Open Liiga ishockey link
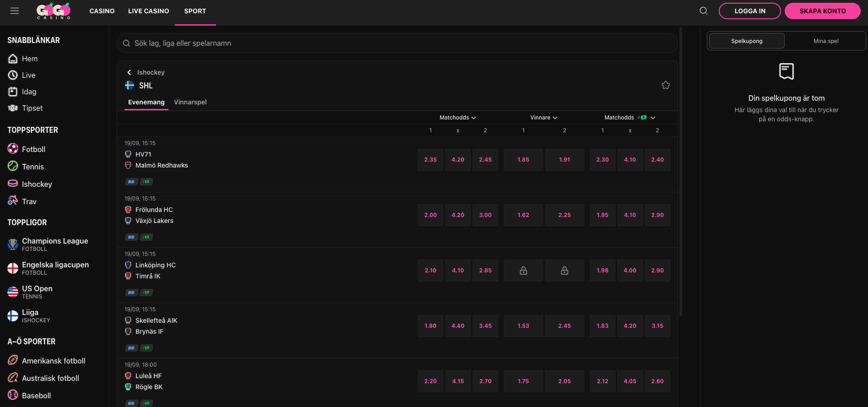The width and height of the screenshot is (868, 407). 29,315
